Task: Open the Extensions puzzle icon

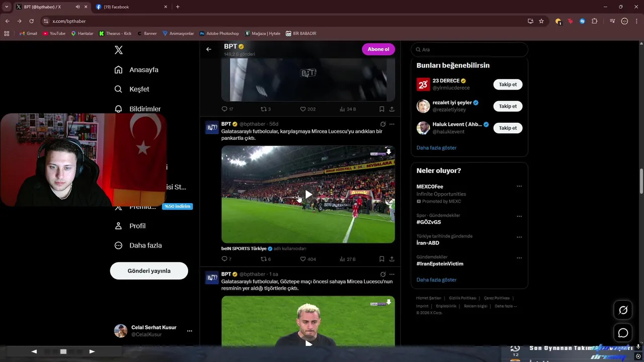Action: pos(595,21)
